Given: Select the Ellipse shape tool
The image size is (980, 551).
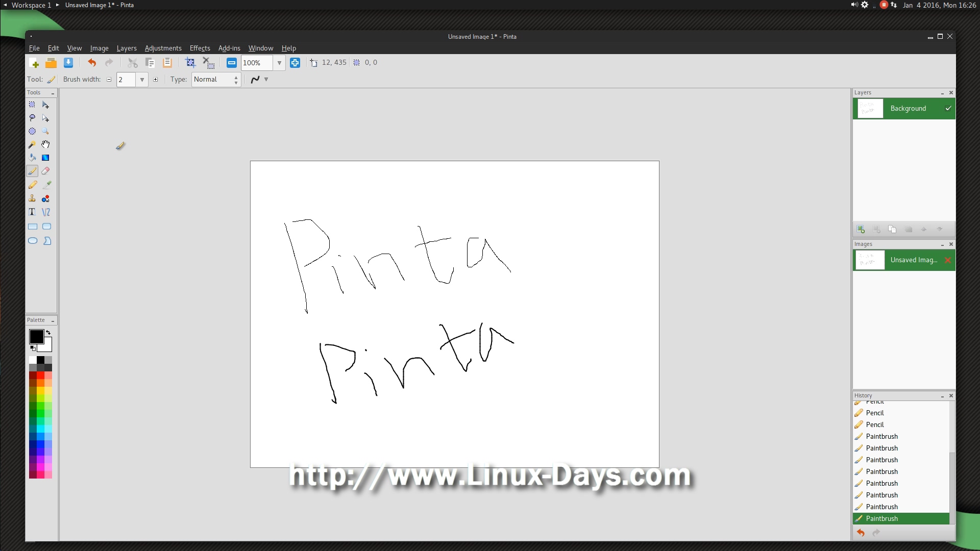Looking at the screenshot, I should point(32,240).
